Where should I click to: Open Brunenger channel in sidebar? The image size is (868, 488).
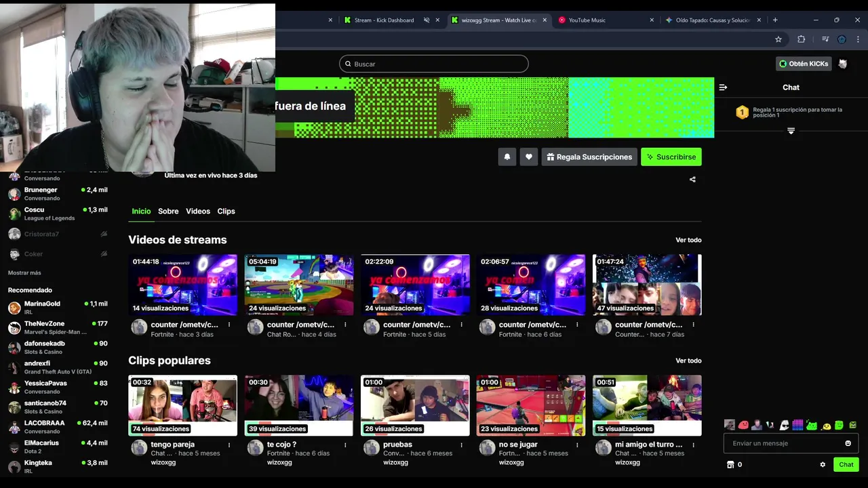58,194
